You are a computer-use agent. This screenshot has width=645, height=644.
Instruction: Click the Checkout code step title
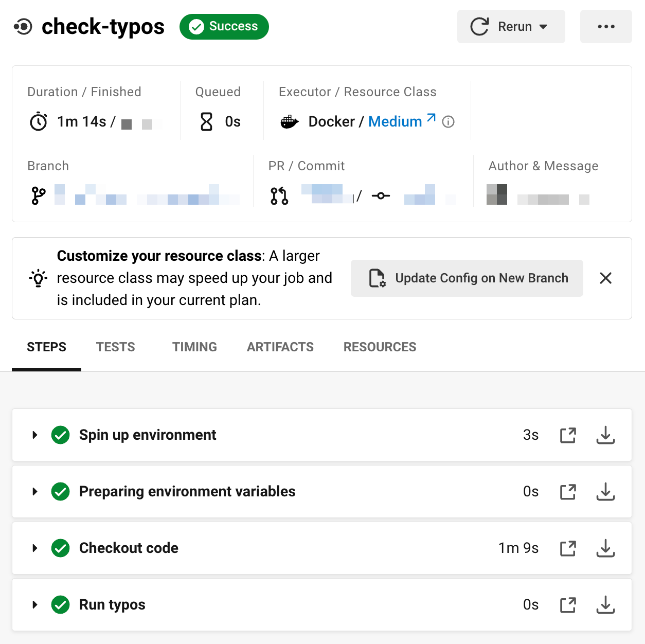click(x=129, y=548)
